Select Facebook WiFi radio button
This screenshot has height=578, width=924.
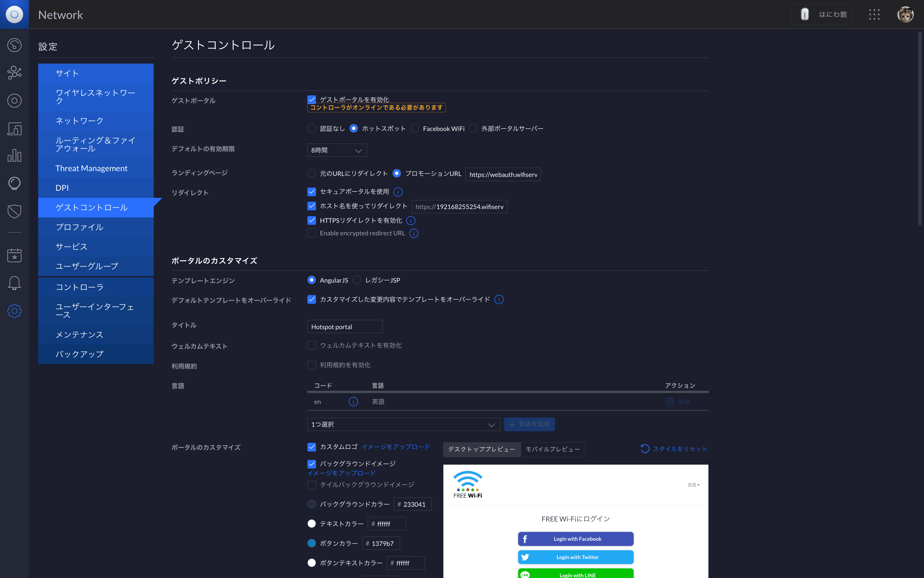(415, 128)
